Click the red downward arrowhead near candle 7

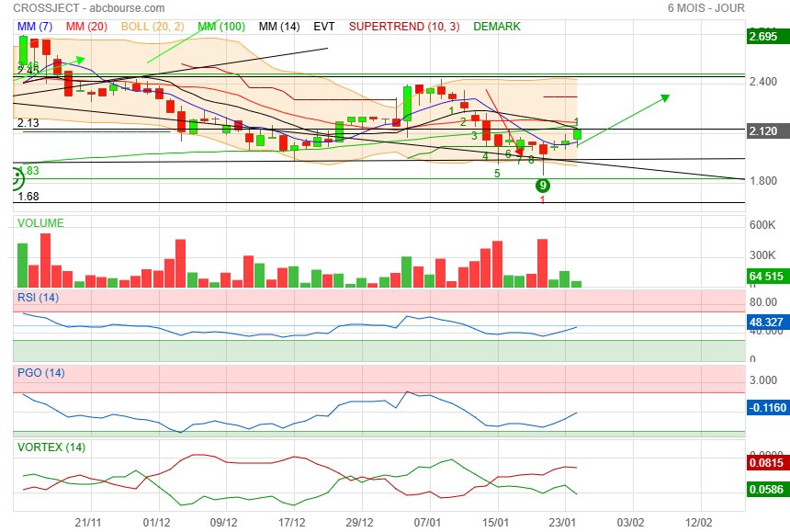(519, 151)
